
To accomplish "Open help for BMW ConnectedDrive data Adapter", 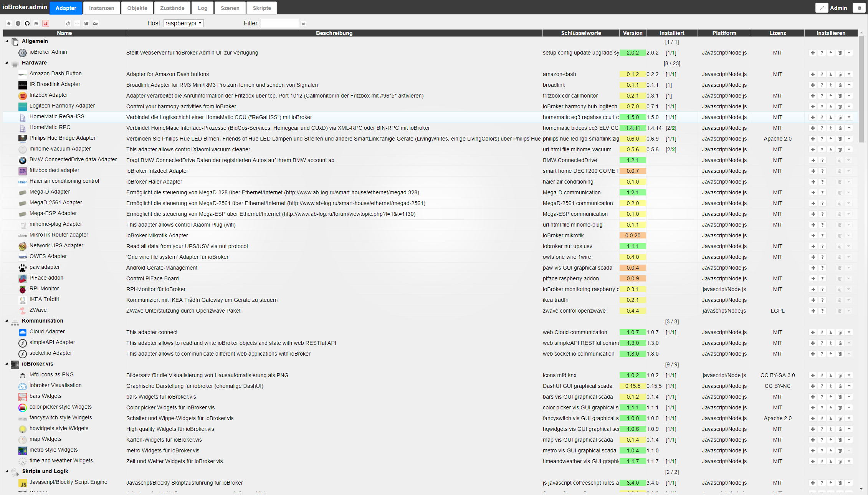I will coord(822,161).
